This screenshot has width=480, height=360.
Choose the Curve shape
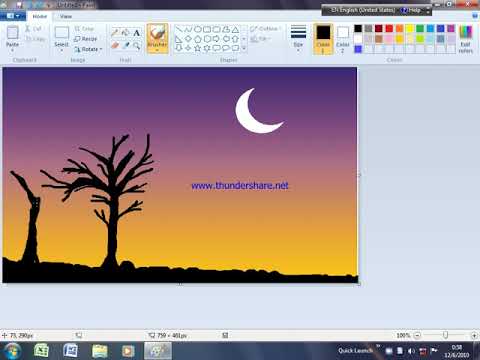tap(188, 30)
